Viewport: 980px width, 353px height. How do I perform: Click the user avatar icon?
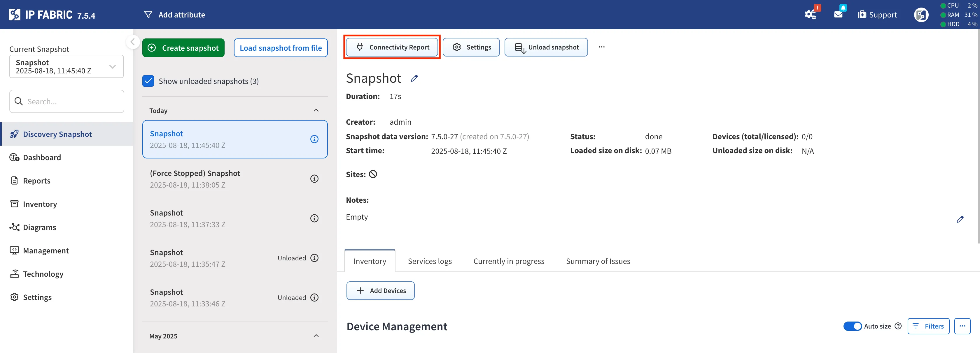[921, 15]
